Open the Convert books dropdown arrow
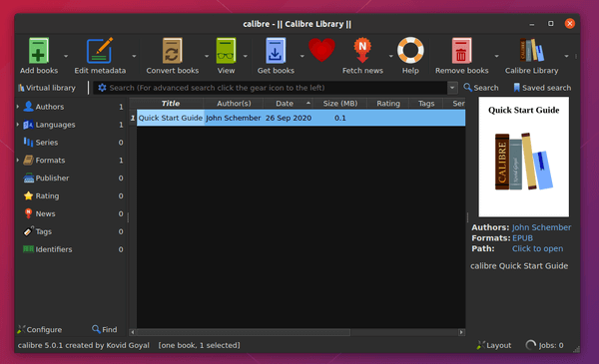Viewport: 599px width, 364px height. point(207,56)
